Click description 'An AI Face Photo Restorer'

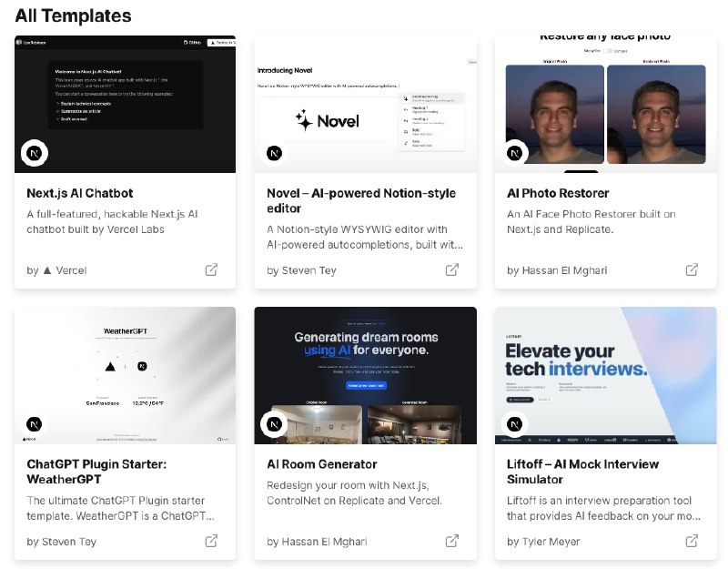591,221
